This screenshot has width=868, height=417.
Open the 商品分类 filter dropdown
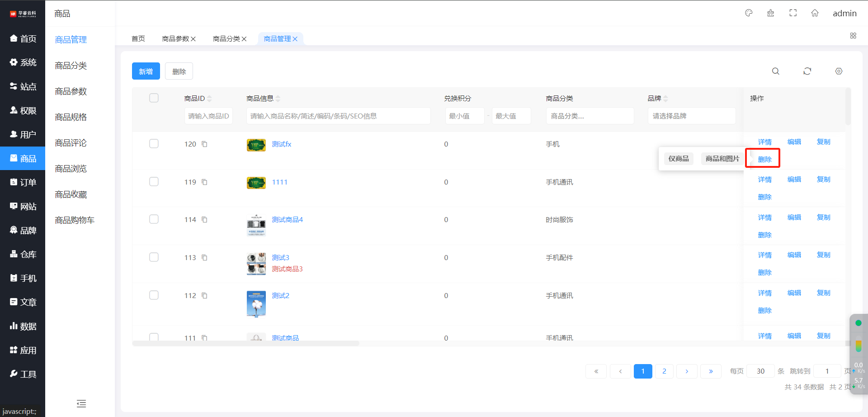590,116
